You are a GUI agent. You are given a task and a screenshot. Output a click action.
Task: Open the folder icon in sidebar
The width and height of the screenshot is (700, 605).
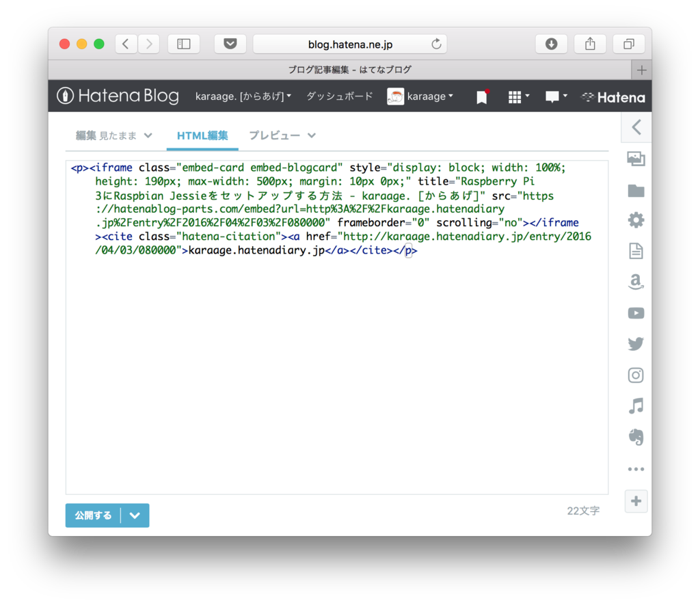click(x=636, y=191)
